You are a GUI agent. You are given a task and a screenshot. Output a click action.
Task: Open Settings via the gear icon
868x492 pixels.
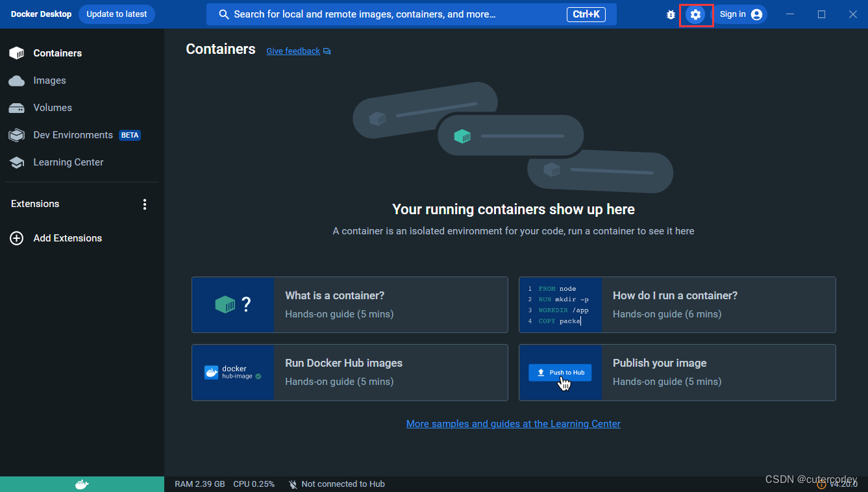pos(695,14)
